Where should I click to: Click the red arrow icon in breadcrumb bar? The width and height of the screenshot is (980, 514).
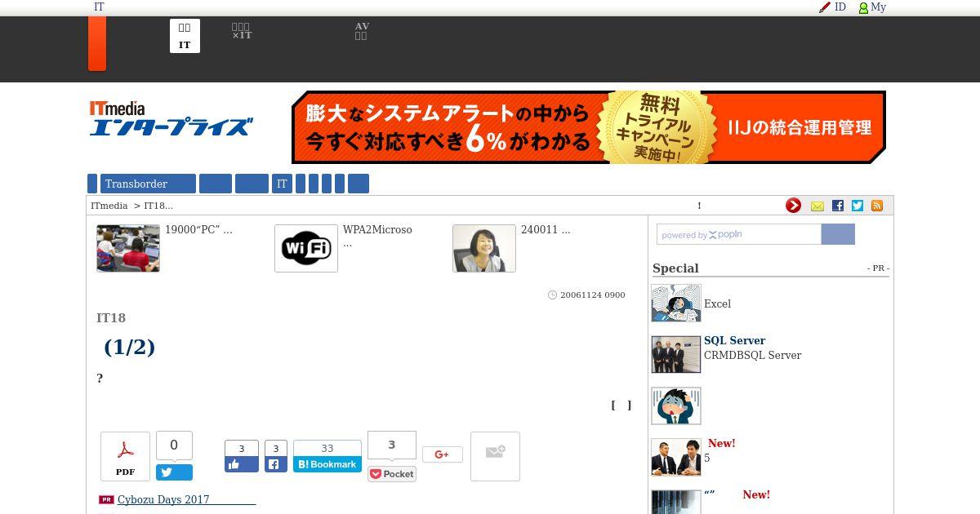pos(793,206)
